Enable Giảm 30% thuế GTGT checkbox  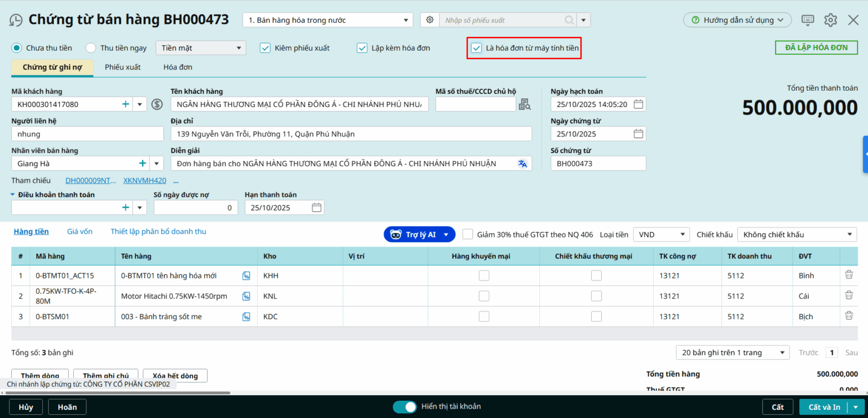pos(468,235)
